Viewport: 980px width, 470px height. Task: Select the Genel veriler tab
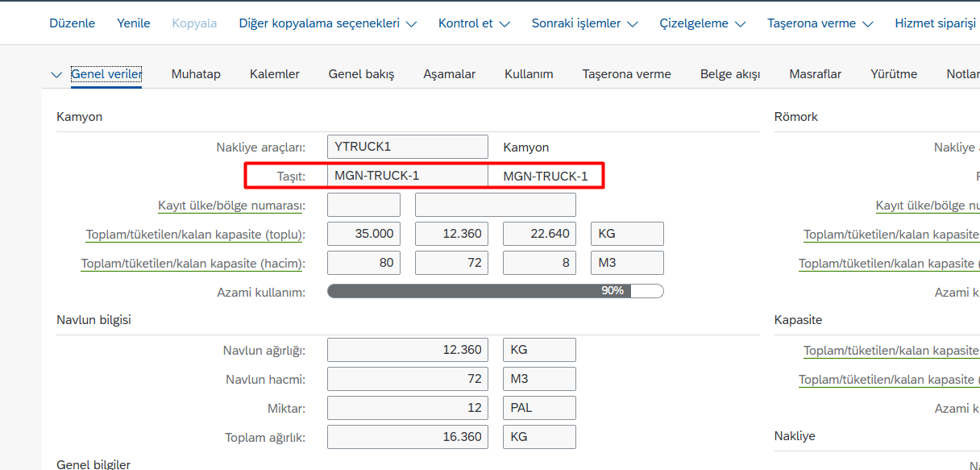pyautogui.click(x=106, y=74)
